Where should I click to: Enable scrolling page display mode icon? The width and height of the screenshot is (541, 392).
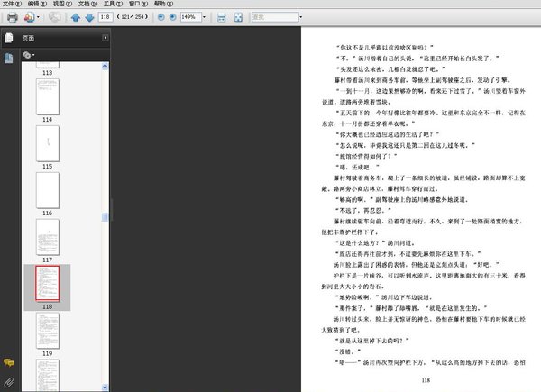tap(219, 17)
